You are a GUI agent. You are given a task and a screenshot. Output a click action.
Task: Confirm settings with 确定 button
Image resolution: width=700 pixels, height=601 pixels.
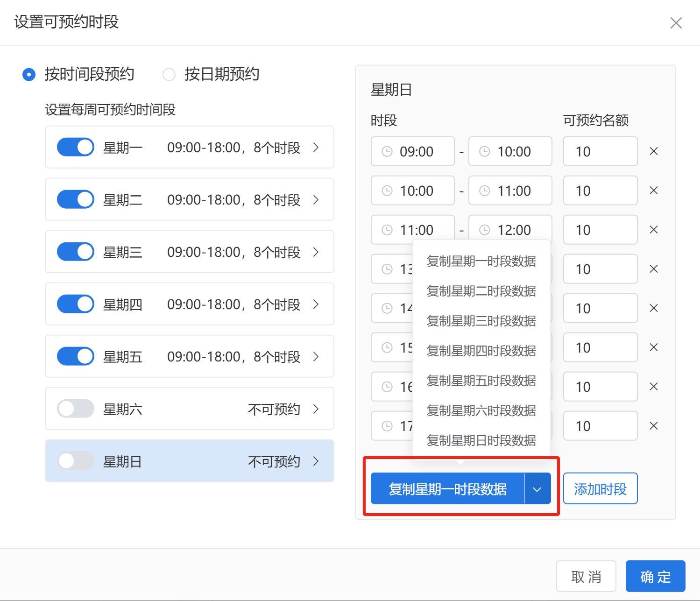(655, 577)
